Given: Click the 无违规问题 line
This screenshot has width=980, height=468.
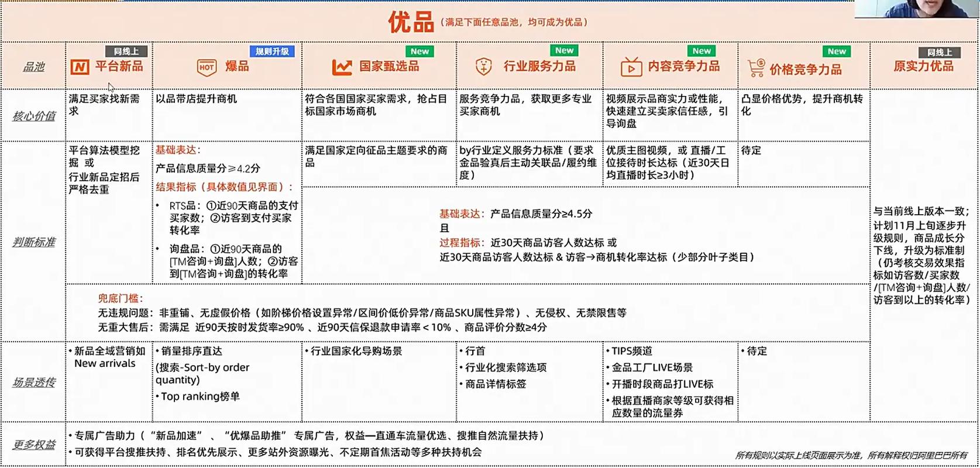Looking at the screenshot, I should (x=362, y=313).
